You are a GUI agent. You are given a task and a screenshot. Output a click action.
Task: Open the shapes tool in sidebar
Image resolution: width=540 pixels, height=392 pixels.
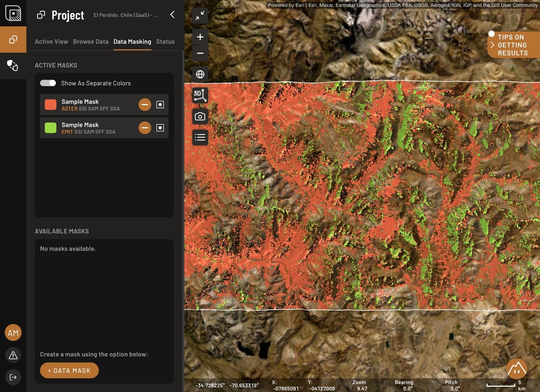[x=13, y=66]
